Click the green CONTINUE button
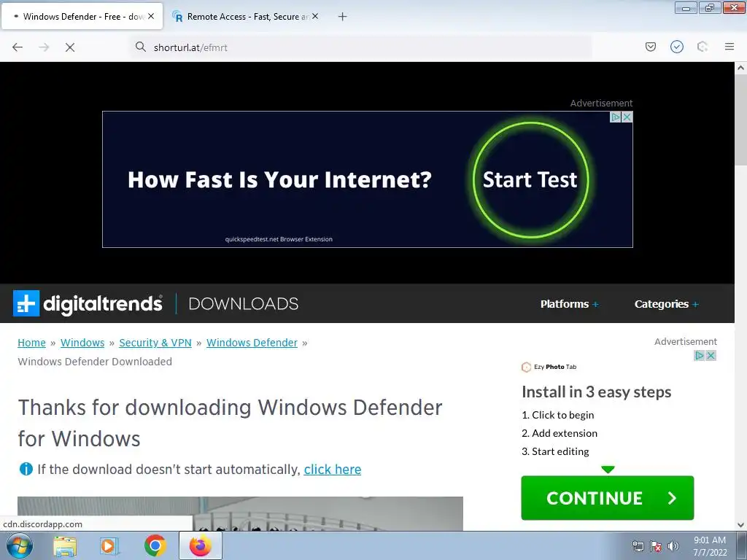747x560 pixels. [x=608, y=497]
